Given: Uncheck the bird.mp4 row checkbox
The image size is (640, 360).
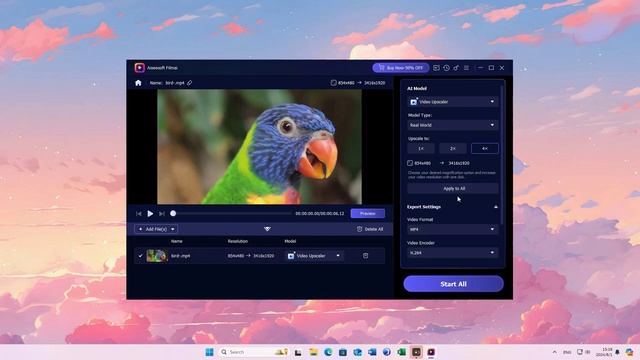Looking at the screenshot, I should point(140,256).
